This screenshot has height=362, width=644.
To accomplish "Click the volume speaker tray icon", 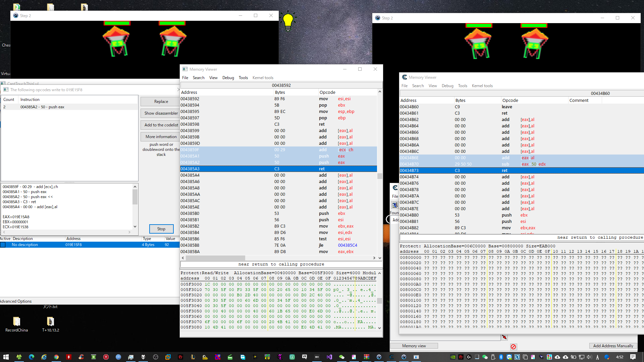I will [589, 357].
